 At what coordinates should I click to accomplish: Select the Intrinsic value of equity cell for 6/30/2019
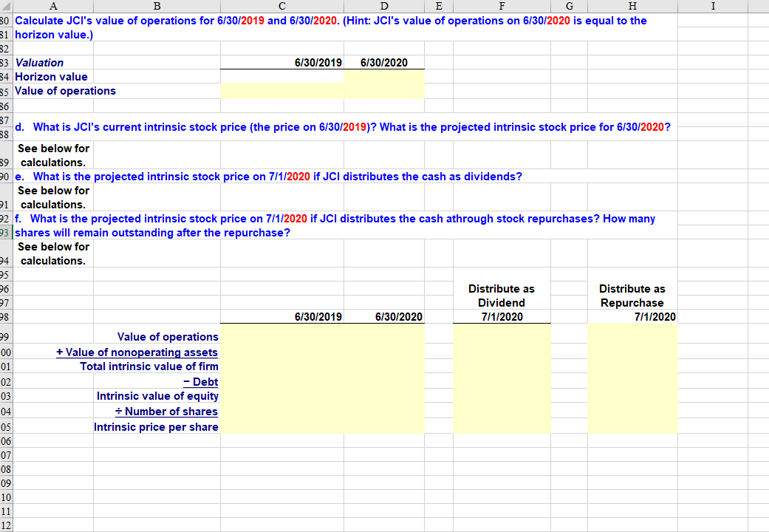click(x=282, y=396)
